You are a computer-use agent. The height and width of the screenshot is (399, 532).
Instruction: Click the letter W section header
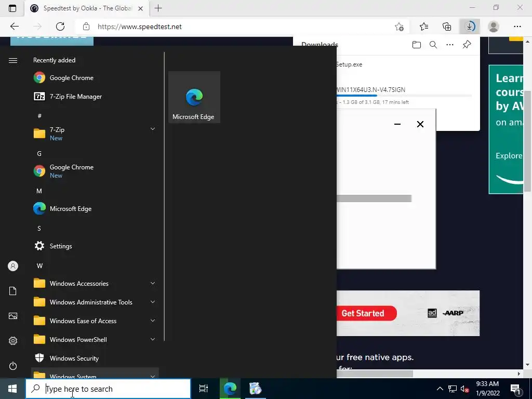tap(39, 265)
